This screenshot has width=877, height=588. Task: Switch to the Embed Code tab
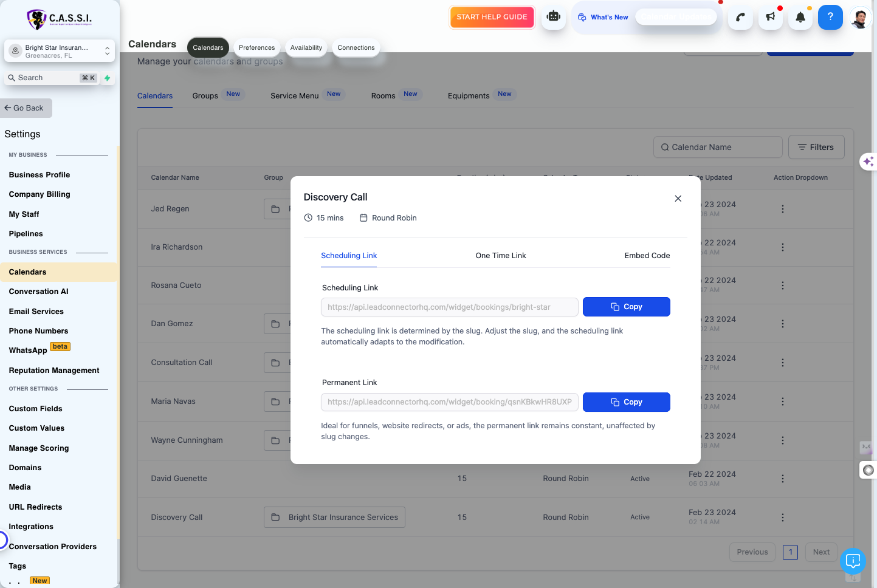click(x=647, y=256)
